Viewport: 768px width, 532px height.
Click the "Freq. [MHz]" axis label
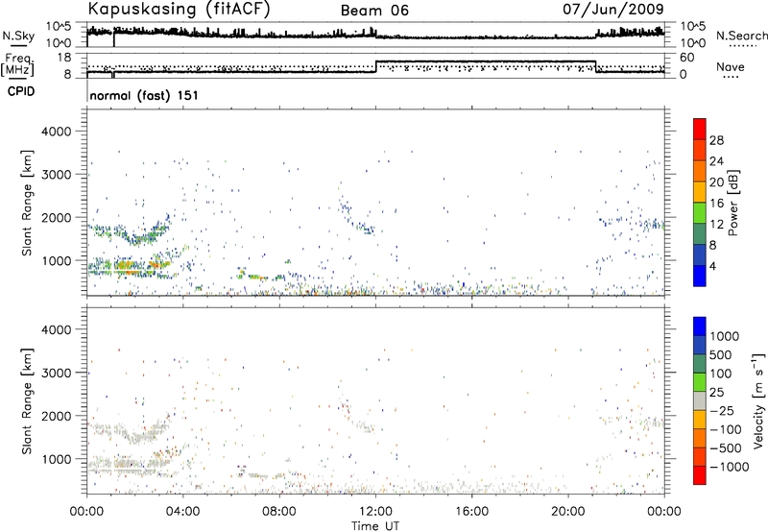(17, 64)
